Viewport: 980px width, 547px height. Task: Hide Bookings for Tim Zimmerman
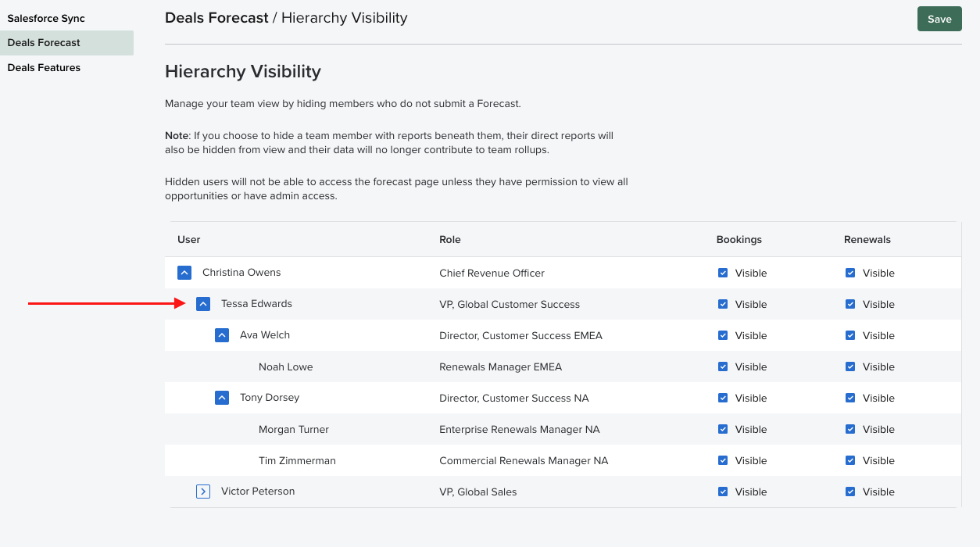tap(723, 459)
